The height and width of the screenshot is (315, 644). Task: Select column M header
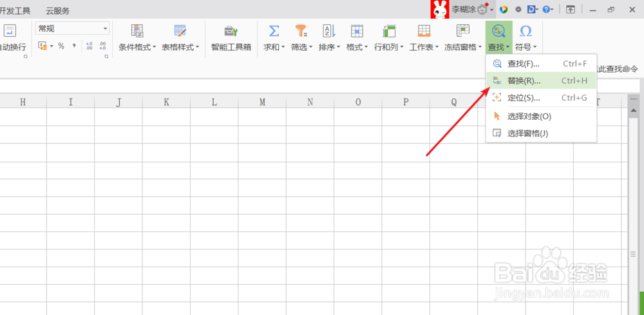[x=263, y=102]
